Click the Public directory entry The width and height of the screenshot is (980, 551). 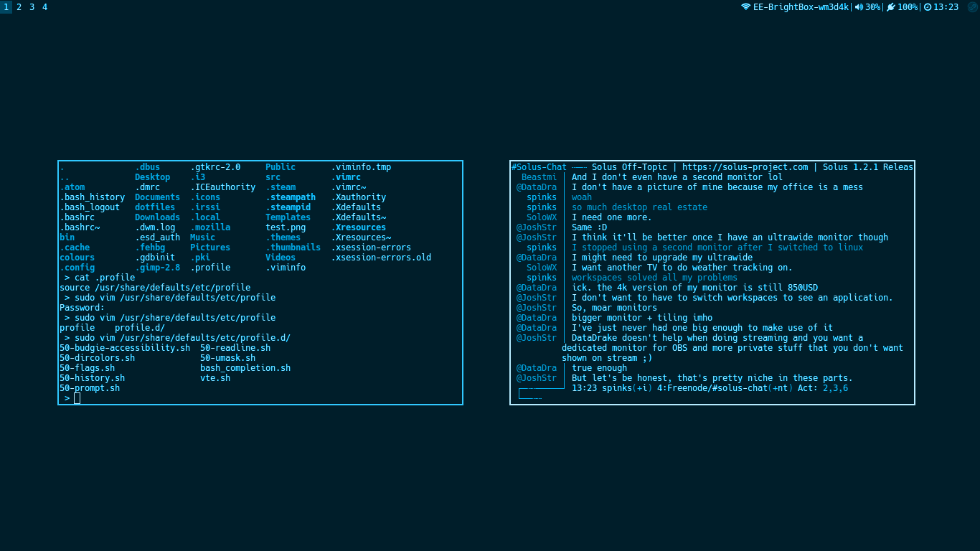pos(281,167)
